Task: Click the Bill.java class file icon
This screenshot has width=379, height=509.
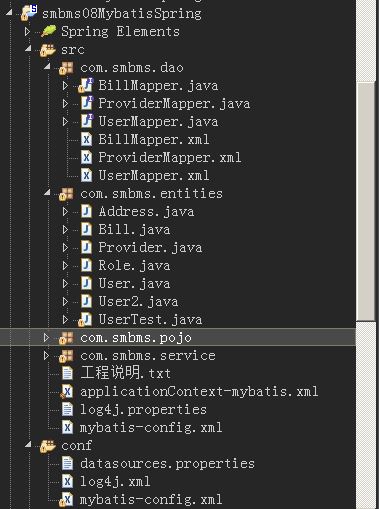Action: click(87, 229)
